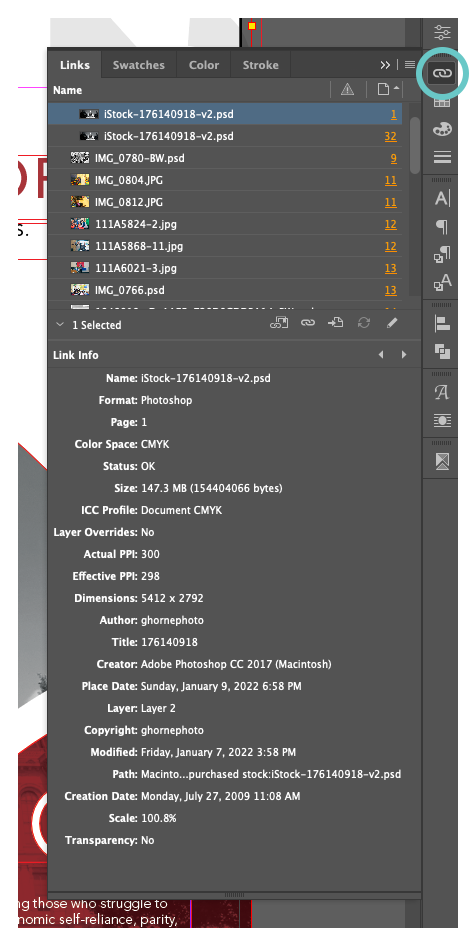Click the Relink chain icon
Viewport: 476px width, 946px height.
[308, 323]
